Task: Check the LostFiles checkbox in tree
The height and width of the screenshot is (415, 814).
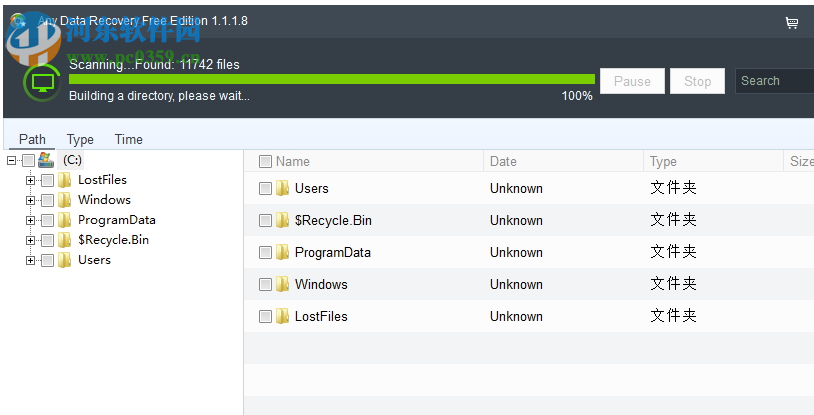Action: [47, 180]
